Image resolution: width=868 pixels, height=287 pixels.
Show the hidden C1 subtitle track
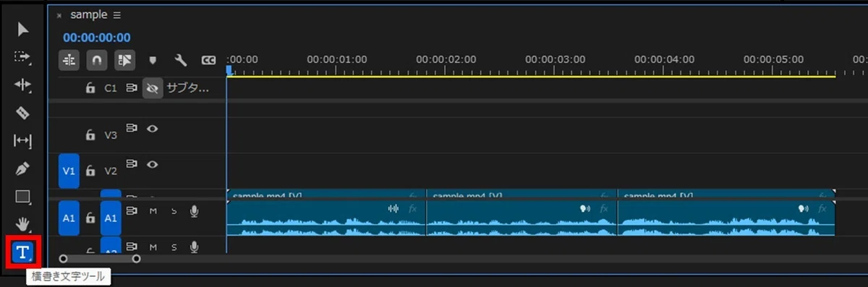click(x=152, y=88)
